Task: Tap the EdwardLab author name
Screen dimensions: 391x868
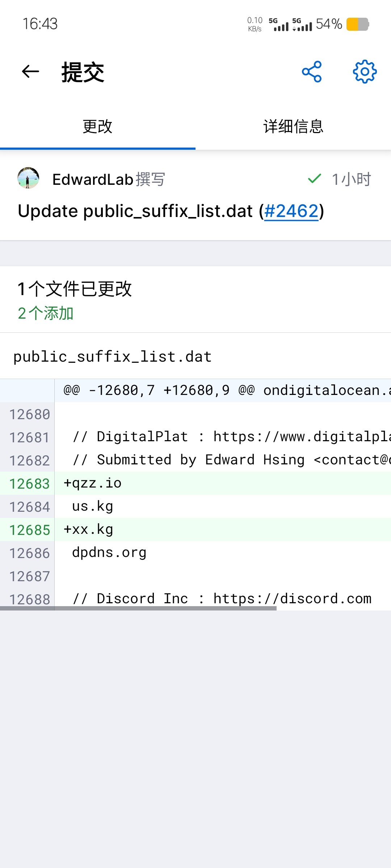Action: (x=93, y=179)
